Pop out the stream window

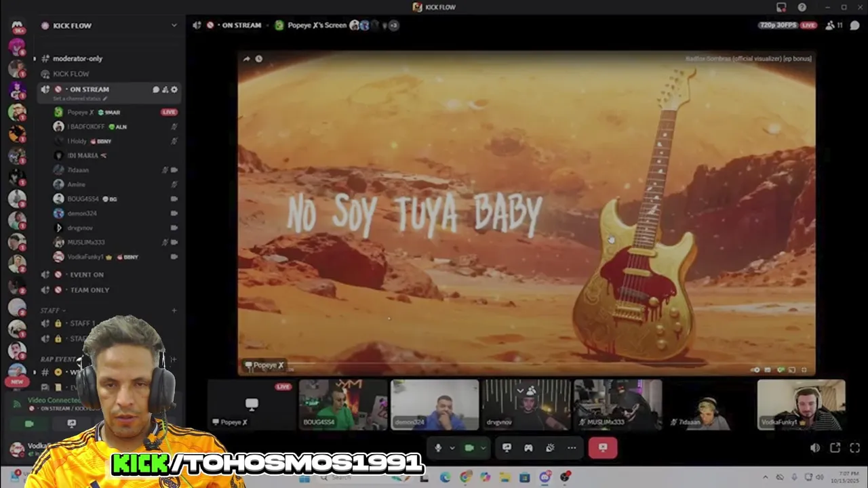835,448
